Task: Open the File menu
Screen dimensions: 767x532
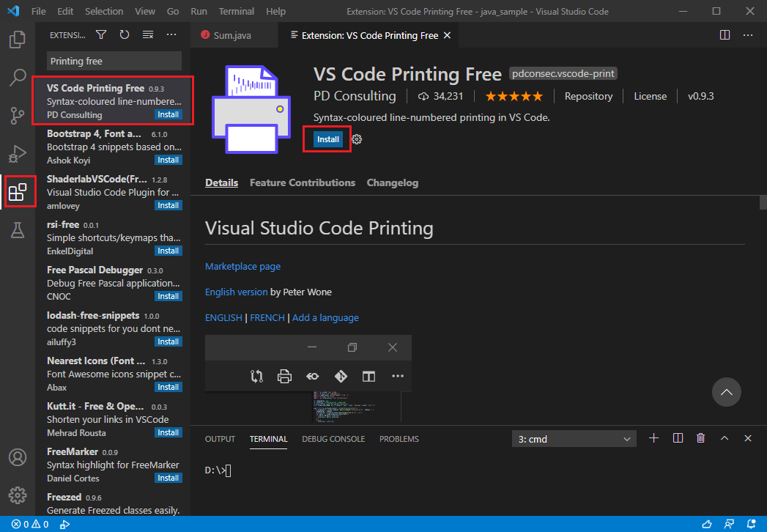Action: click(38, 11)
